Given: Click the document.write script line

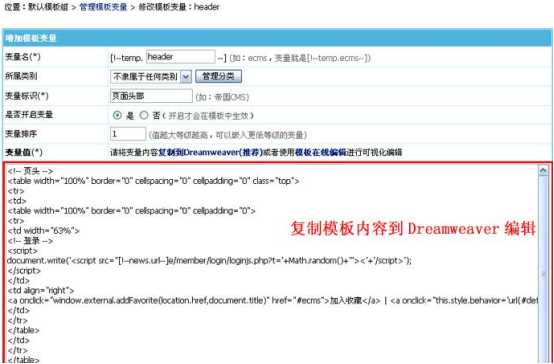Looking at the screenshot, I should (209, 261).
